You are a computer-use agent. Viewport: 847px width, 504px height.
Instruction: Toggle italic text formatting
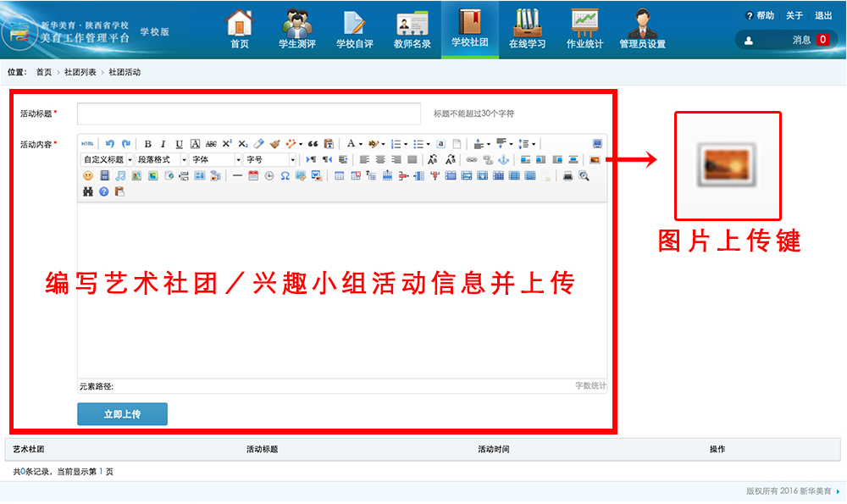(163, 144)
